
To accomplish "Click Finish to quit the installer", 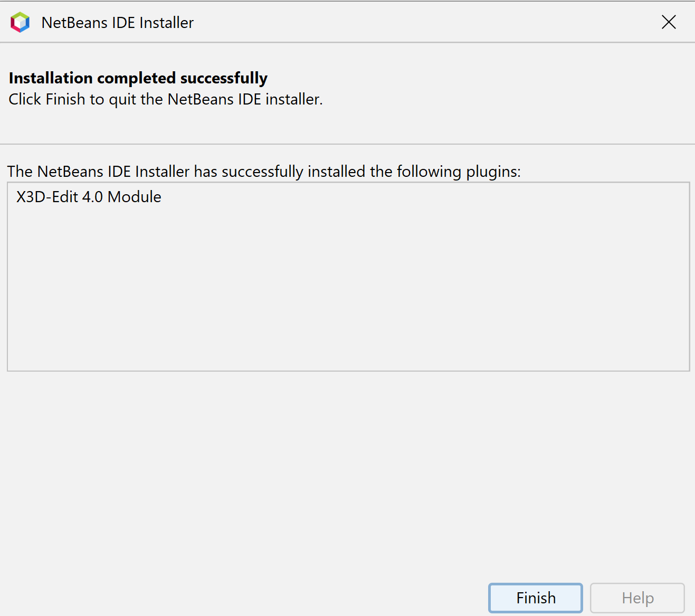I will (x=536, y=598).
